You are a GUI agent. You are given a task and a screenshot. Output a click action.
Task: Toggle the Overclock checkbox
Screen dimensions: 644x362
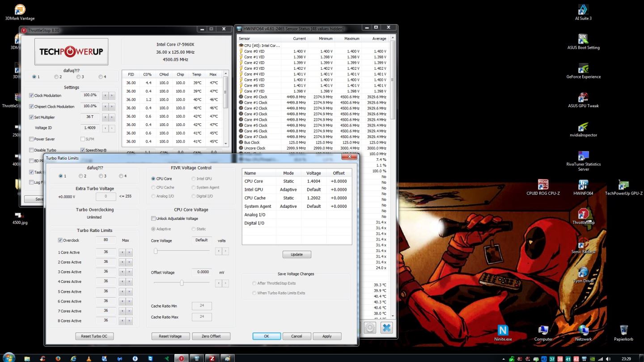point(60,240)
